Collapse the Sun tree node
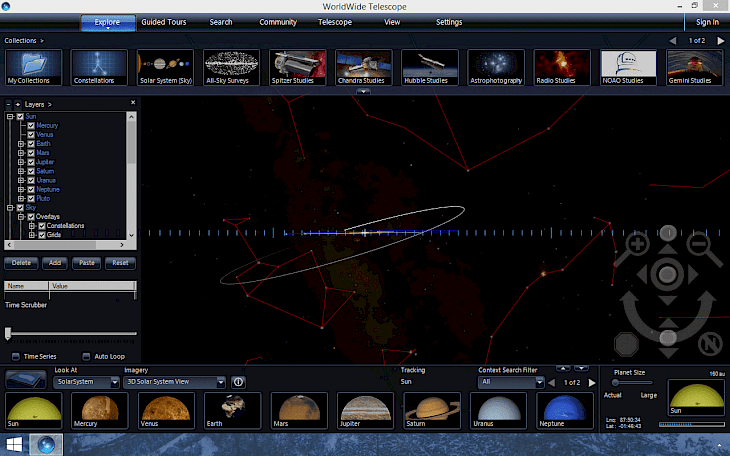Viewport: 730px width, 456px height. click(x=10, y=116)
